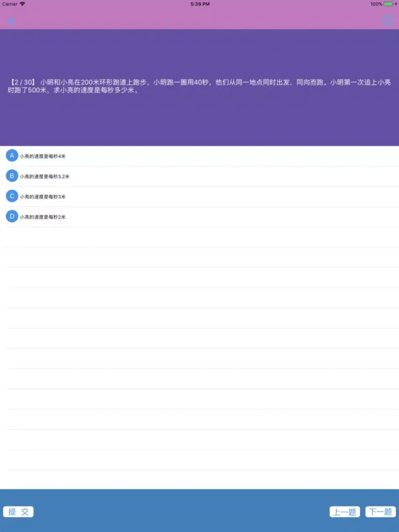Go to previous question with 上一题

[x=345, y=512]
